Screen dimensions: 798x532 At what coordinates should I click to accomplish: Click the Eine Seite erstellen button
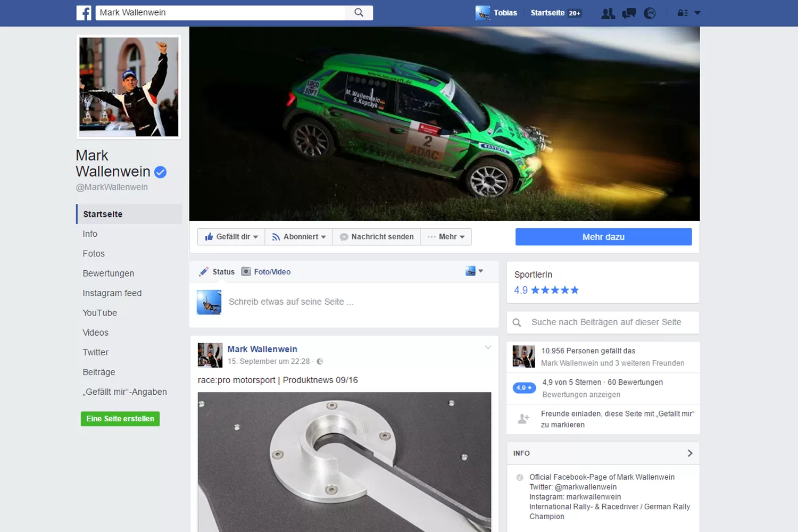tap(120, 419)
